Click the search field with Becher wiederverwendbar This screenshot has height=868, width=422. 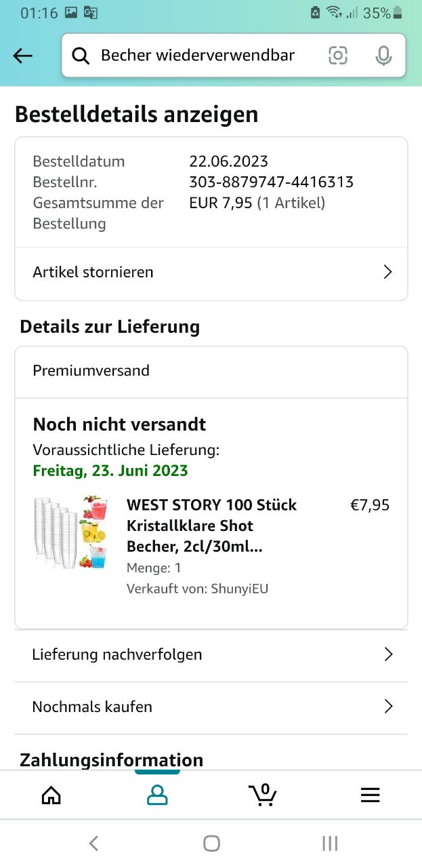click(x=198, y=56)
